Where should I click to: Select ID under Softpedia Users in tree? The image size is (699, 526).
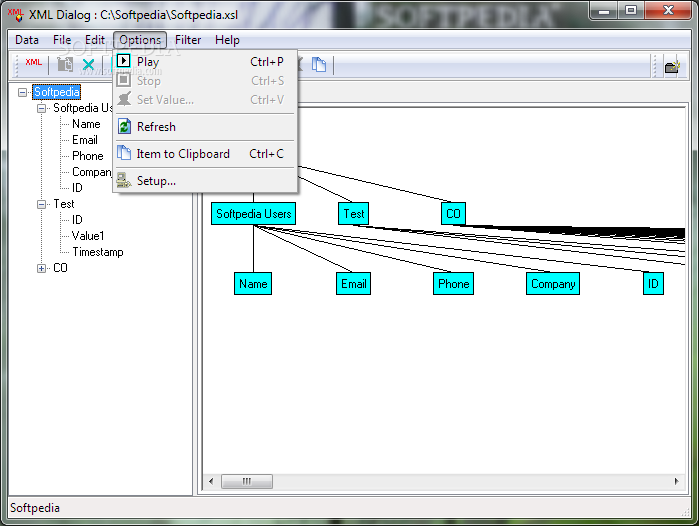click(77, 188)
